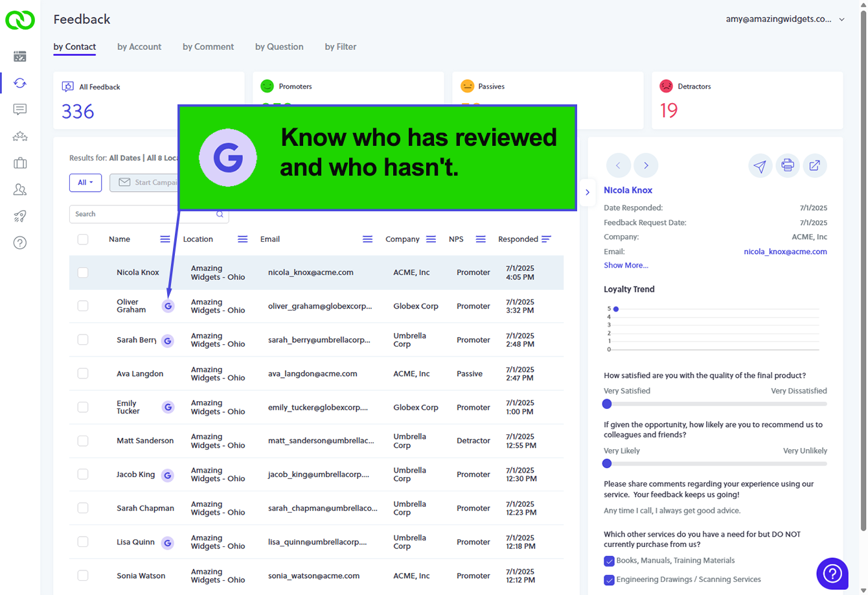Click the Loyalty Trend data point
868x595 pixels.
coord(616,309)
